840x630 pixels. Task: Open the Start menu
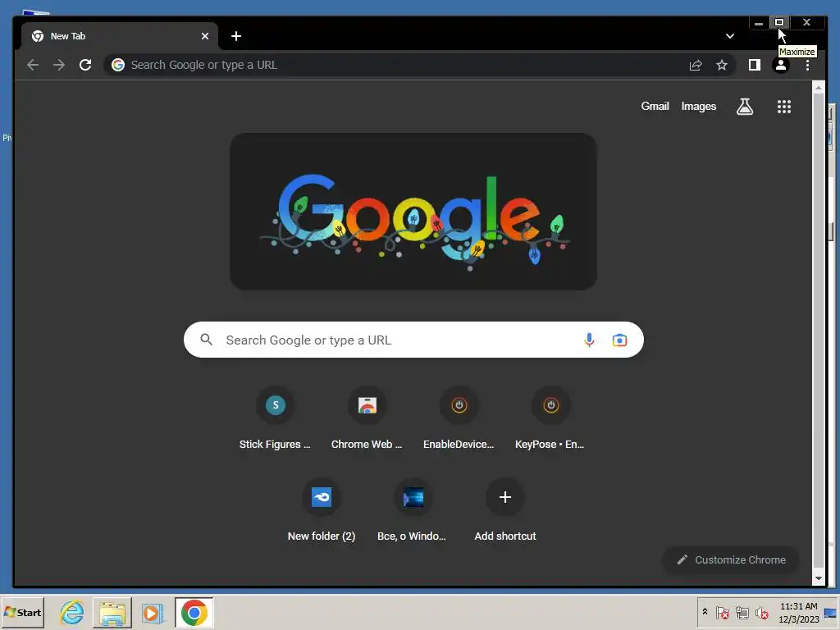pos(22,612)
